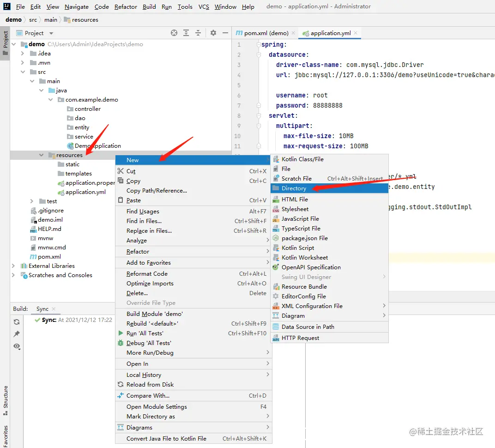Screen dimensions: 495x448
Task: Click the Compare With arrows icon
Action: click(121, 395)
